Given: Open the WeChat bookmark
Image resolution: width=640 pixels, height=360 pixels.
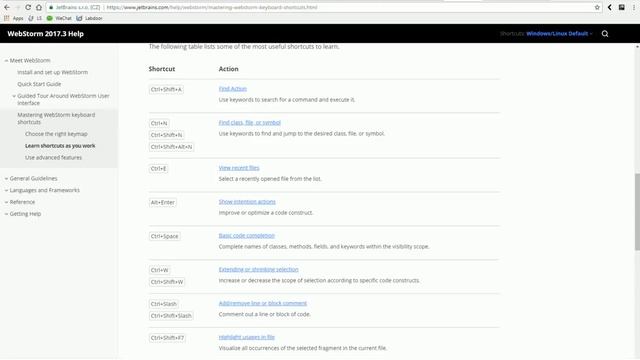Looking at the screenshot, I should 59,18.
